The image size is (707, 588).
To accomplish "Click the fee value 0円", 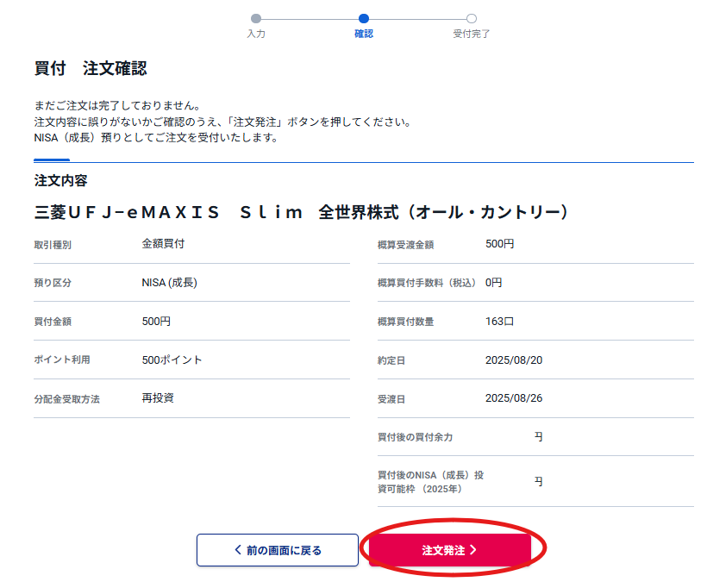I will [x=494, y=283].
